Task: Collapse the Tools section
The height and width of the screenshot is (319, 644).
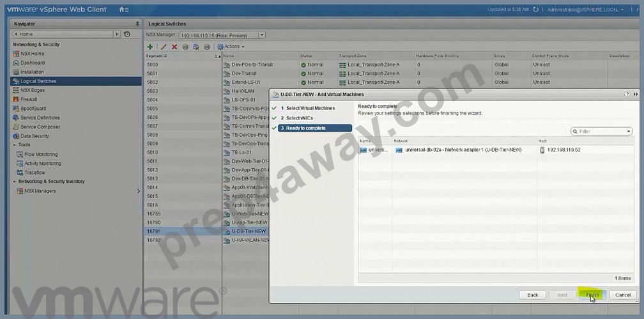Action: click(14, 145)
